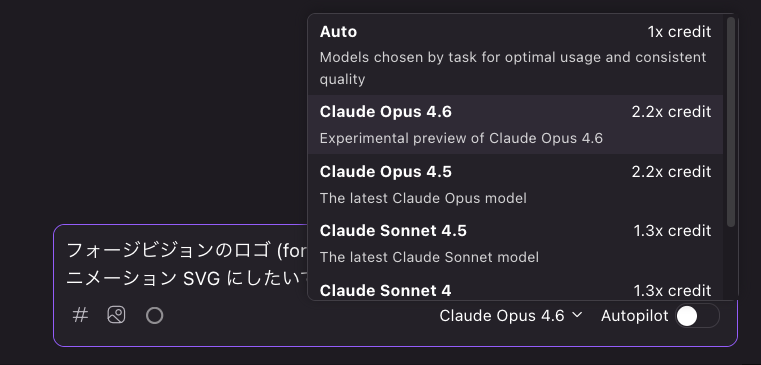Choose Claude Opus 4.6 from the model list

click(515, 125)
